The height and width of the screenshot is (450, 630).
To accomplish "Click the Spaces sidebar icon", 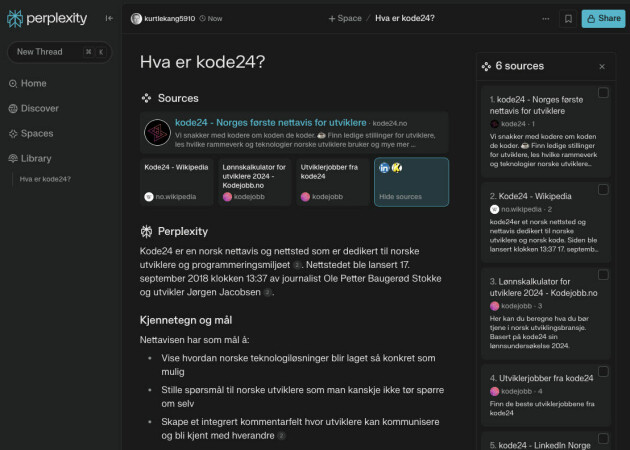I will coord(13,133).
